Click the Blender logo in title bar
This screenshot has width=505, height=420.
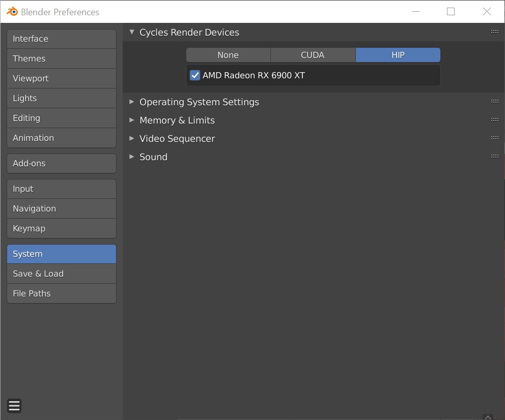point(12,11)
